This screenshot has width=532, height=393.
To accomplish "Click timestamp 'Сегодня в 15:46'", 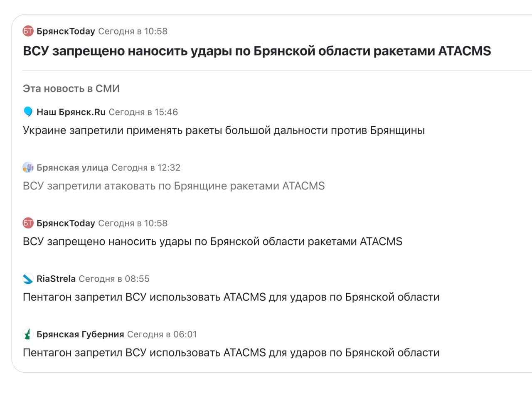I will tap(143, 112).
